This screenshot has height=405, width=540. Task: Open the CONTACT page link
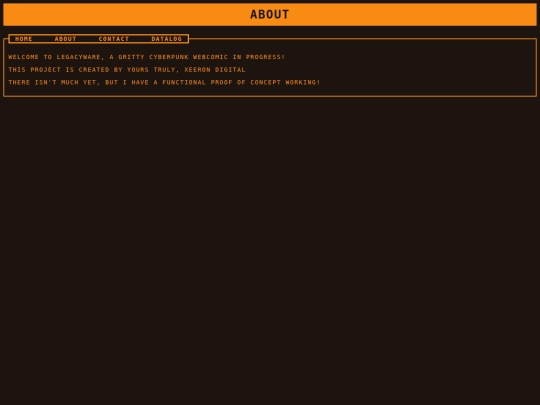pos(114,39)
